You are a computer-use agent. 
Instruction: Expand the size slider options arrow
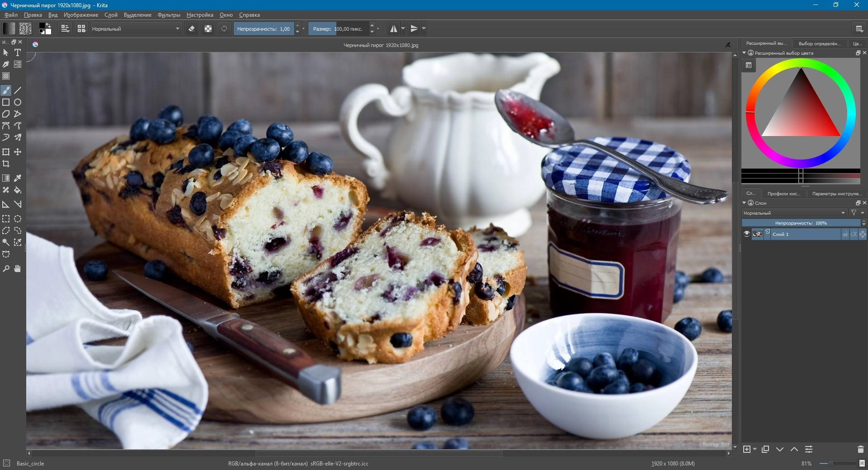pyautogui.click(x=378, y=28)
